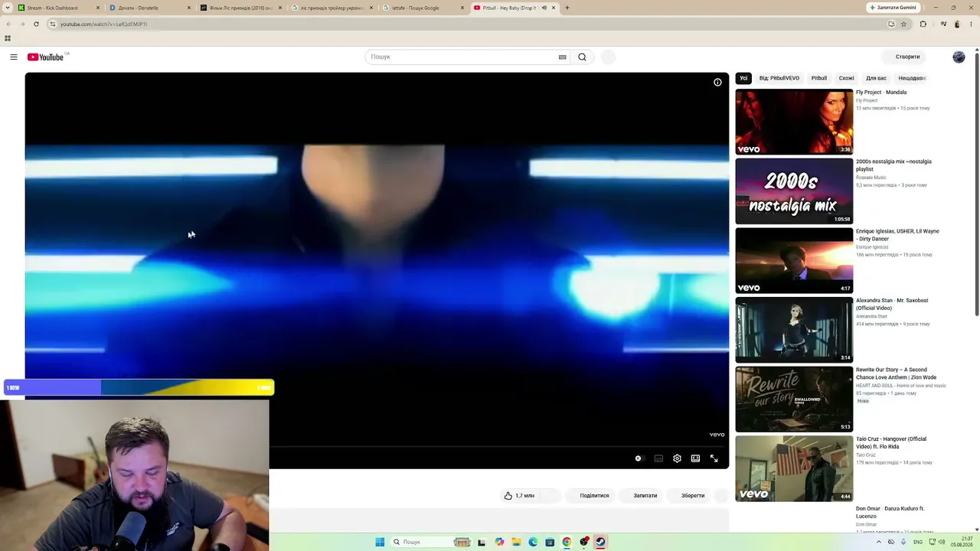The height and width of the screenshot is (551, 980).
Task: Show hidden system tray icons
Action: tap(879, 542)
